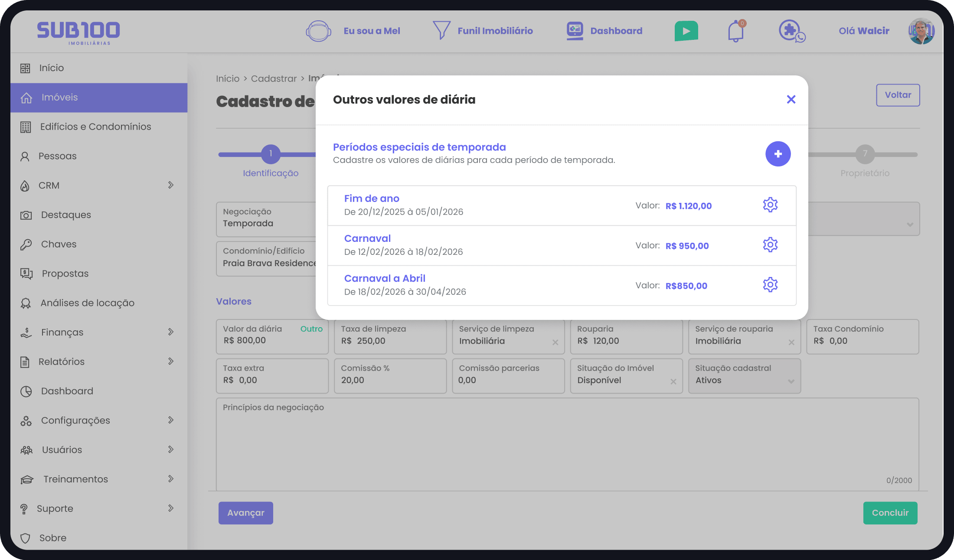Click the Princípios da negociação text area
Viewport: 954px width, 560px height.
click(x=567, y=444)
